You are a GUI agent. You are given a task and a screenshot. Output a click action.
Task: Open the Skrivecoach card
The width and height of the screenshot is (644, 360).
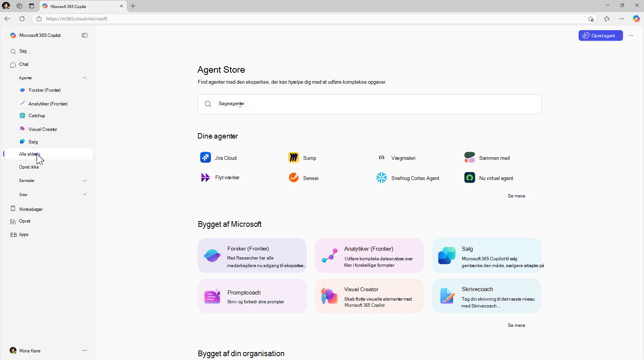point(487,296)
